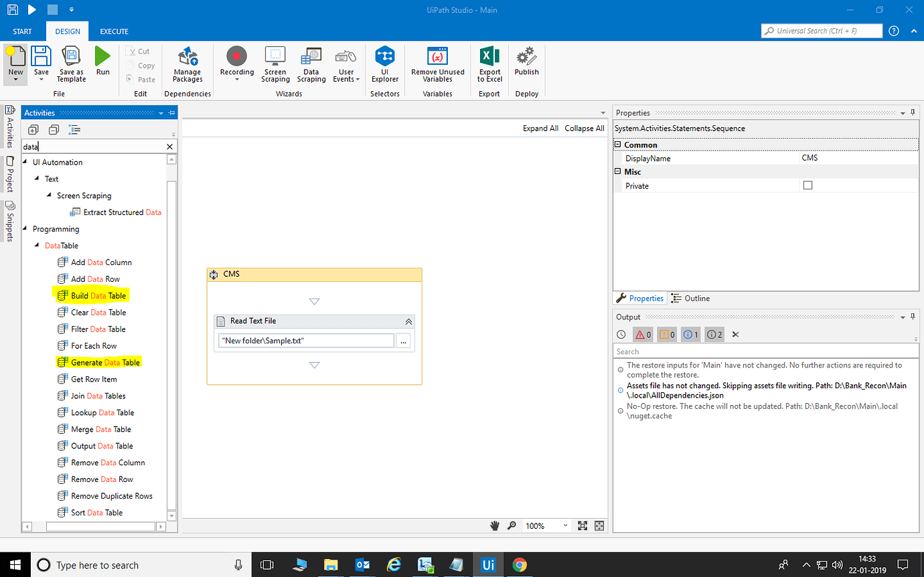The image size is (924, 577).
Task: Open the zoom percentage dropdown
Action: [x=566, y=526]
